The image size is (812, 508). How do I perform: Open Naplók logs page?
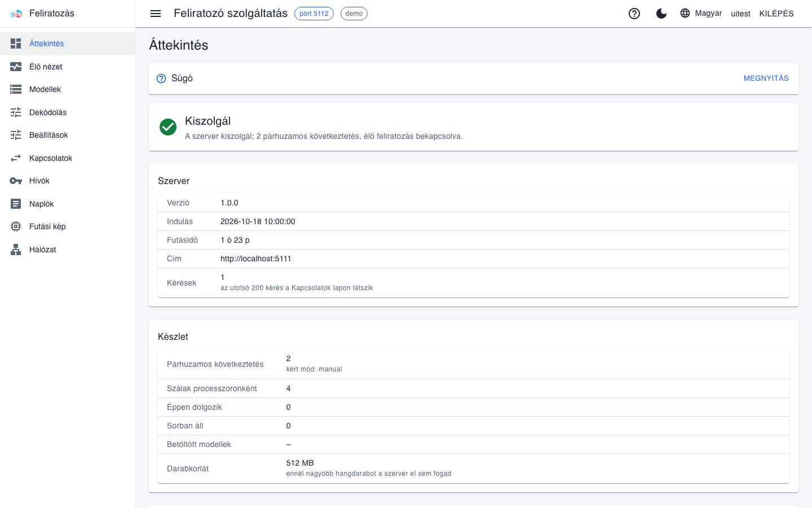pos(68,204)
